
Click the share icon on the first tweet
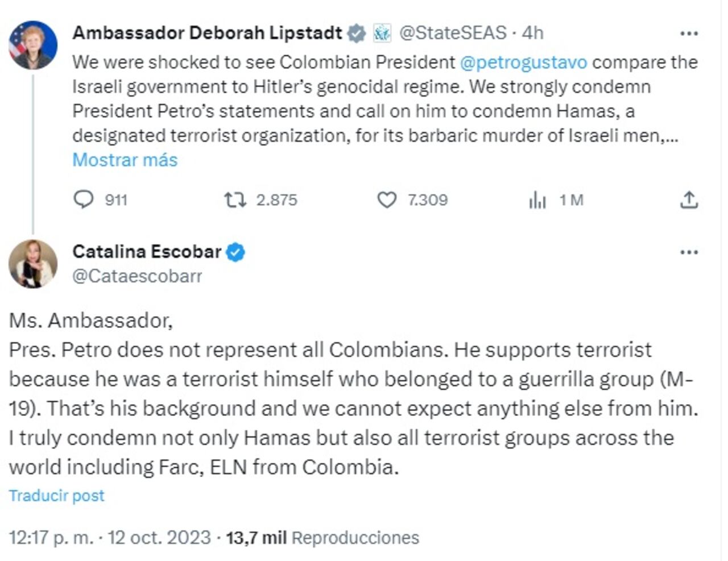[x=690, y=200]
